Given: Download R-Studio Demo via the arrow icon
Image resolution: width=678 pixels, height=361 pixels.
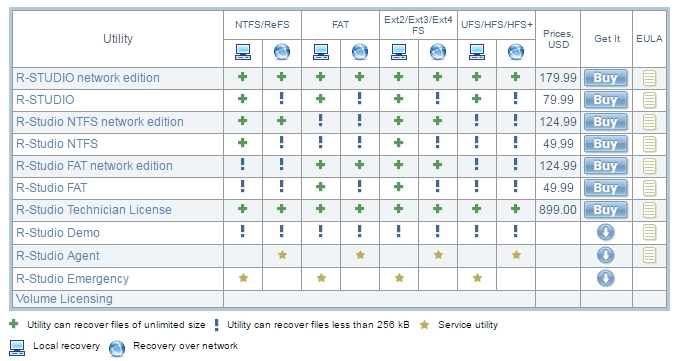Looking at the screenshot, I should click(x=605, y=232).
